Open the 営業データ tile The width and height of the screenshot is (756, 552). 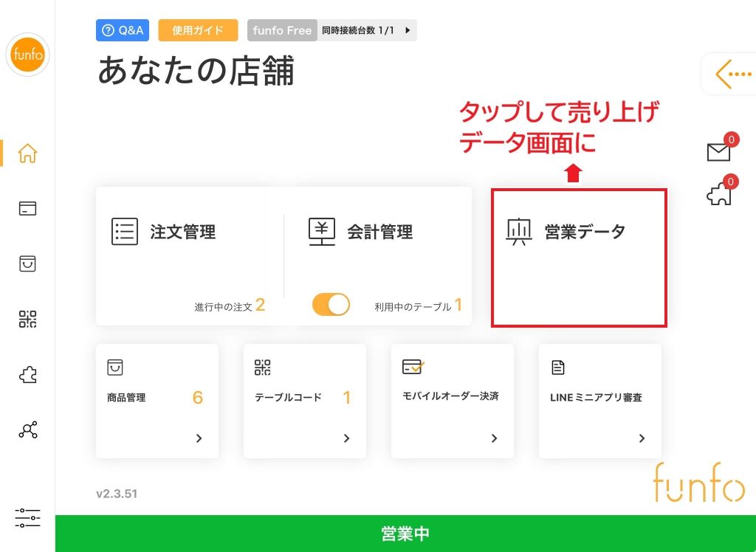pos(580,256)
